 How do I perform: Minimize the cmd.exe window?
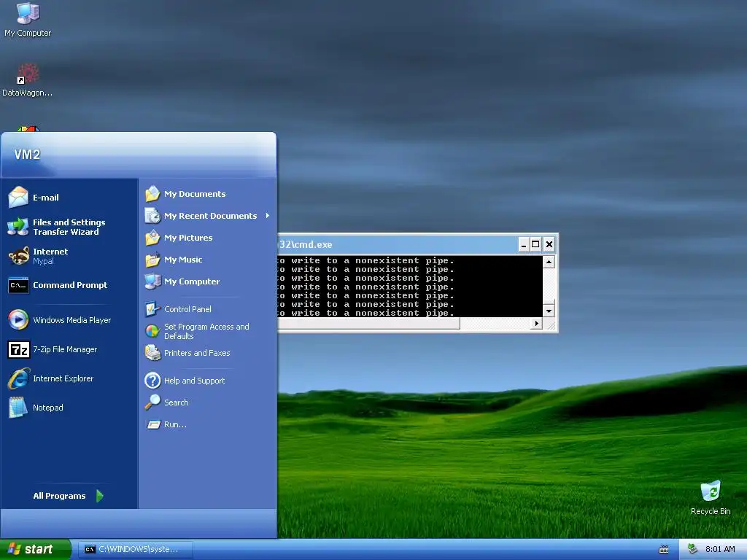[x=524, y=244]
